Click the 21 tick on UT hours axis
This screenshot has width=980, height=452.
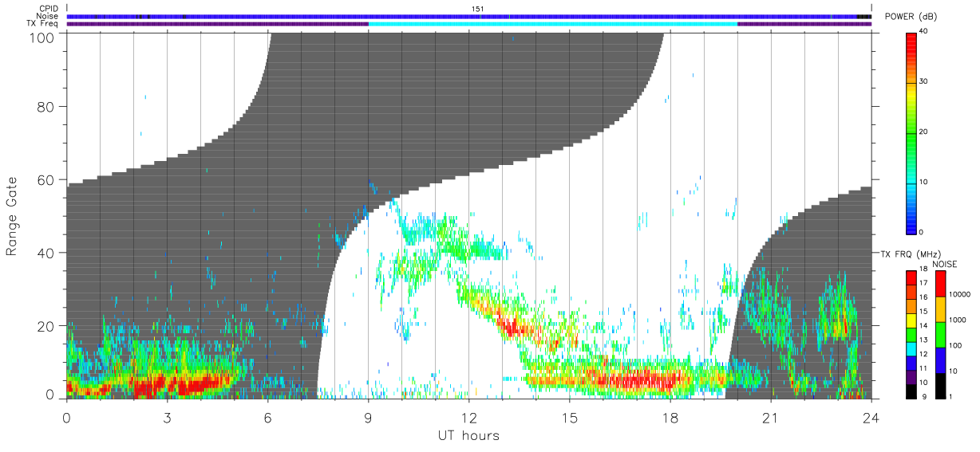[x=771, y=417]
